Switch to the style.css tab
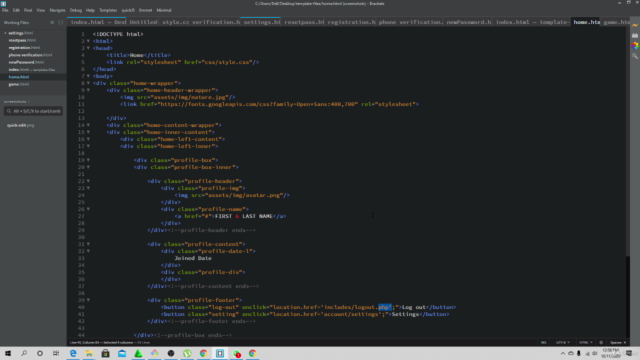The height and width of the screenshot is (360, 640). click(x=175, y=22)
